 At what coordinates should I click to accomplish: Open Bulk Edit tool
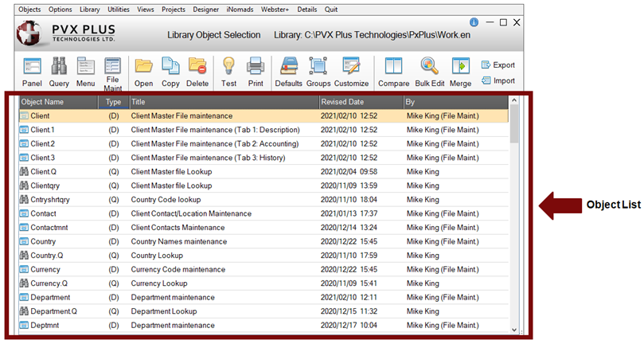[x=428, y=67]
